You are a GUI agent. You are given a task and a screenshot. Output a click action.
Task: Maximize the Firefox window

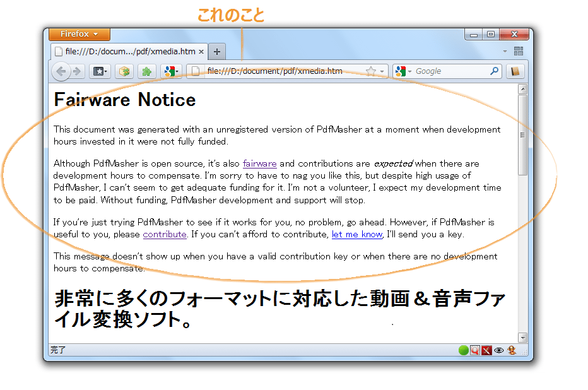tap(490, 35)
